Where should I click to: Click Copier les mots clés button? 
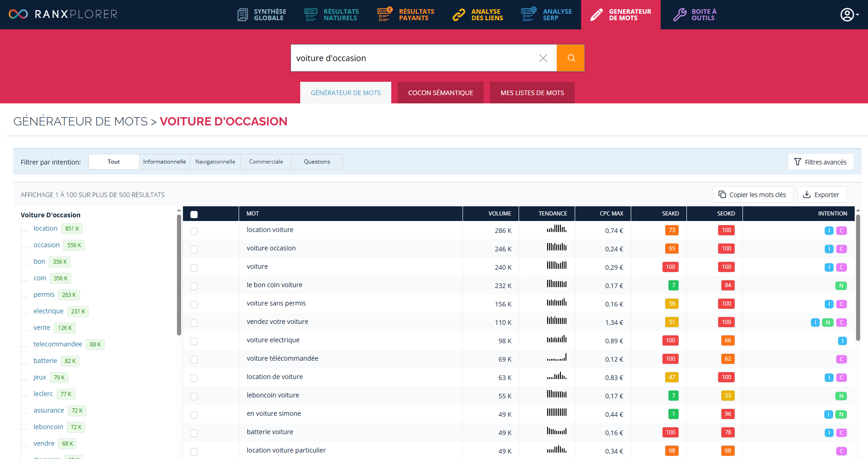click(x=753, y=195)
